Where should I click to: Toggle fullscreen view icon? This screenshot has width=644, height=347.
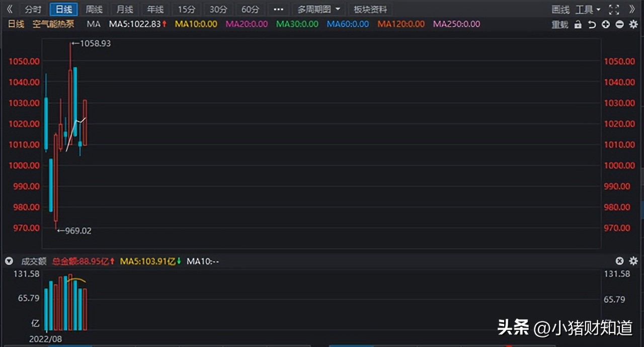(x=614, y=10)
